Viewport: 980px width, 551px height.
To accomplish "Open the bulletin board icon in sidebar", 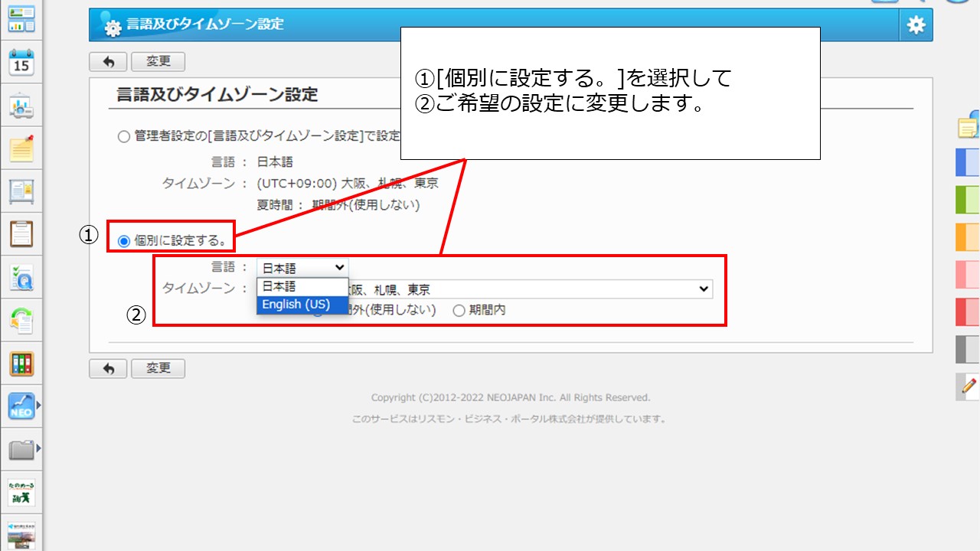I will click(x=21, y=191).
